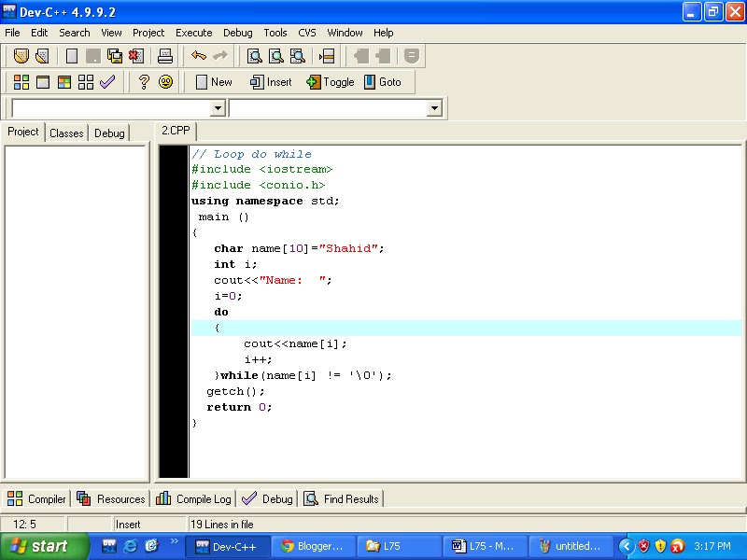Viewport: 747px width, 560px height.
Task: Run the program with window icon
Action: tap(43, 82)
